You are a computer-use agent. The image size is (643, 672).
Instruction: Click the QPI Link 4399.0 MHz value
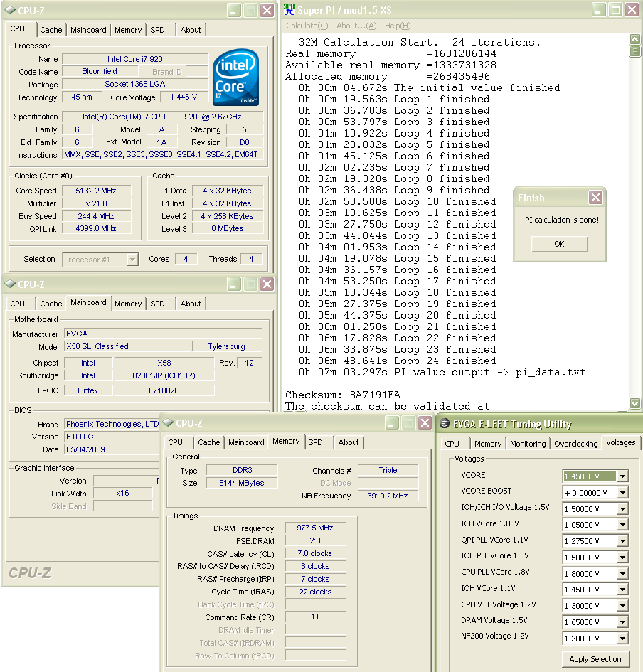pos(96,228)
